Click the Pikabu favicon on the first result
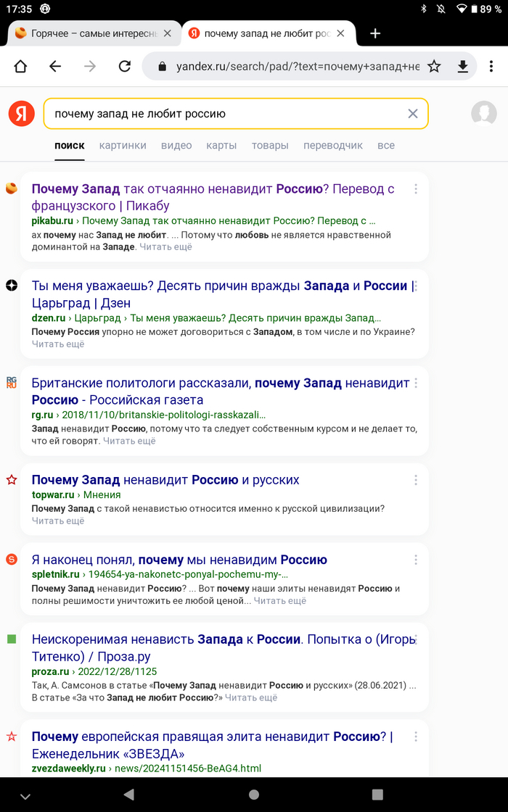Screen dimensions: 508x812 [11, 187]
